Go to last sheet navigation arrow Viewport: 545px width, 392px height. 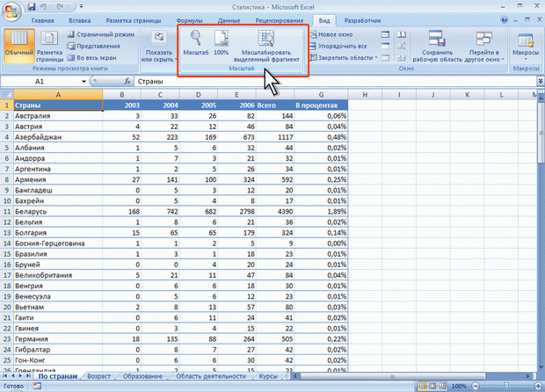pos(28,376)
